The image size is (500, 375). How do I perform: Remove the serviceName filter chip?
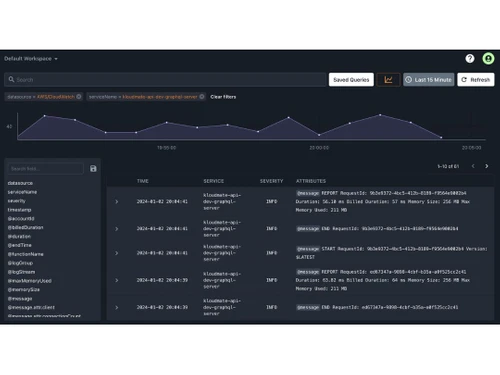pos(202,97)
